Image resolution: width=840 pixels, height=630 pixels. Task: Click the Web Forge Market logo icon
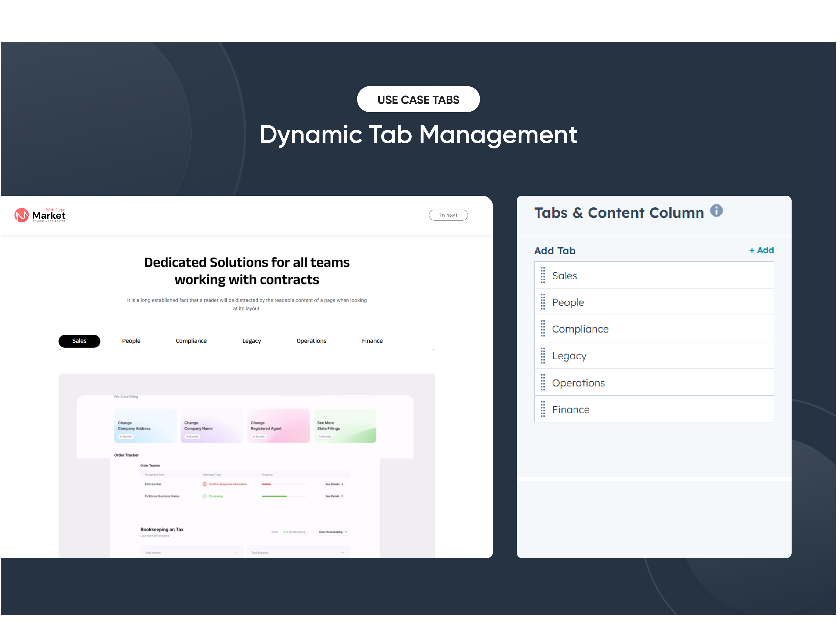click(x=22, y=215)
